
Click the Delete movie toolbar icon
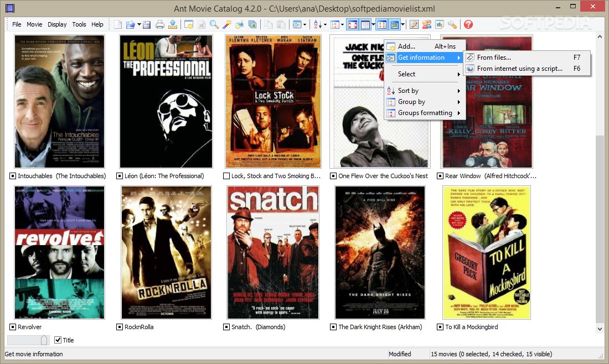[202, 24]
